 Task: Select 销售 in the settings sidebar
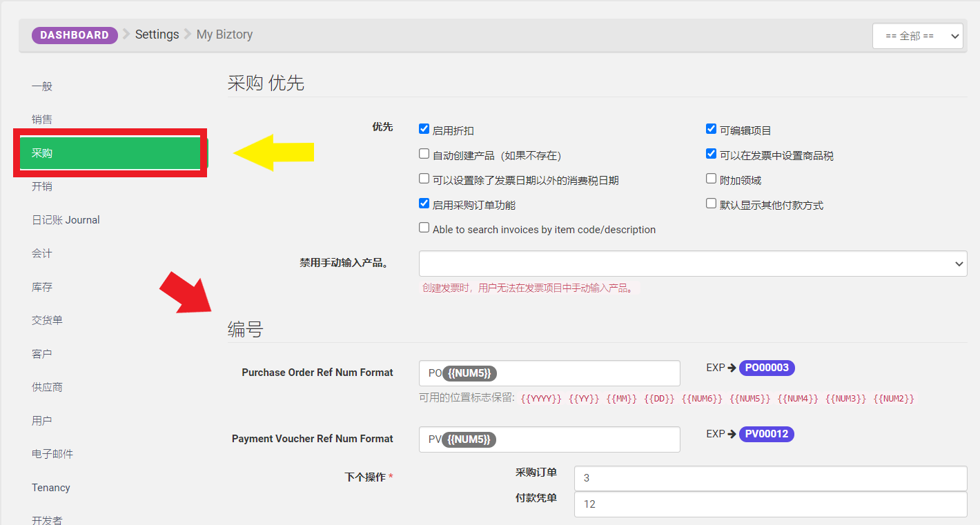(42, 119)
